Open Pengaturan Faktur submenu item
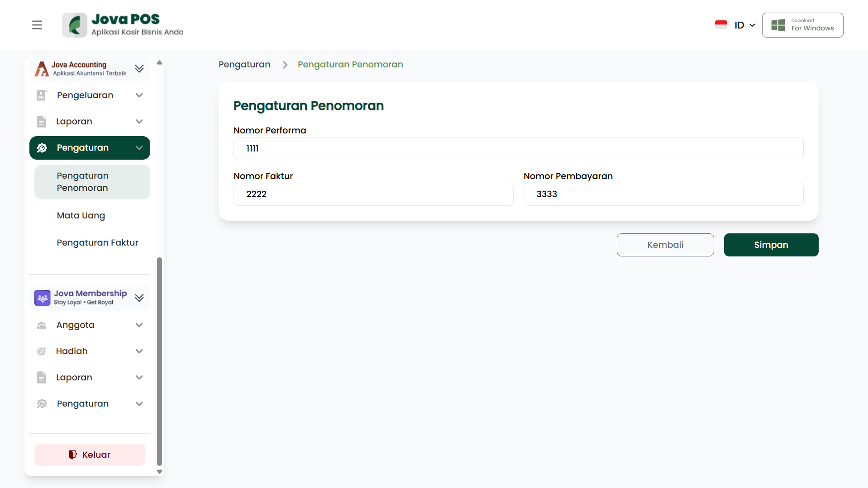This screenshot has width=868, height=488. click(x=97, y=243)
